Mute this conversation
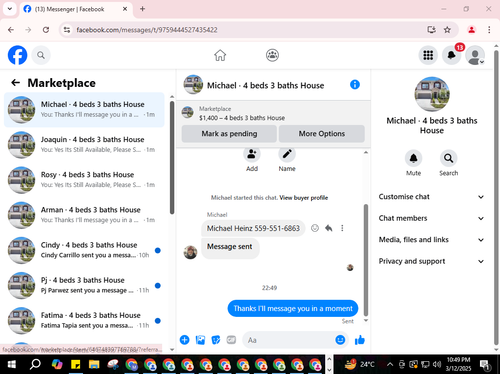The image size is (500, 374). pos(413,158)
